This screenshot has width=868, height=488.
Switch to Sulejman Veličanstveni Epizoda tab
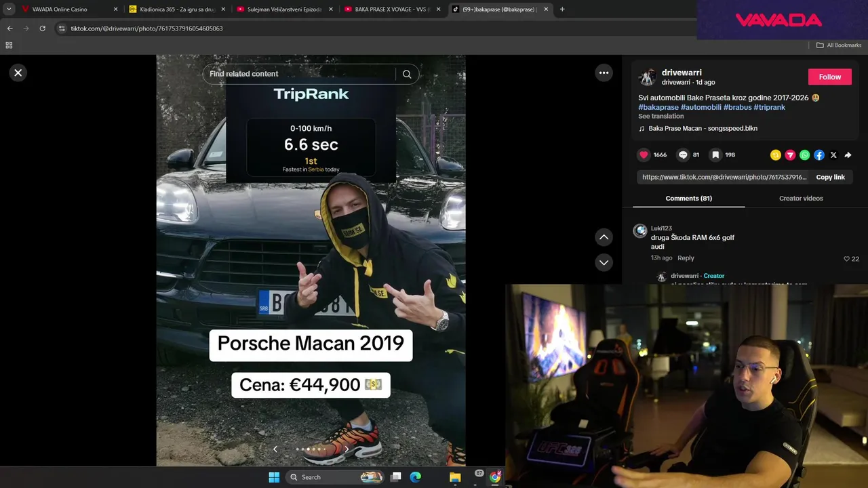click(285, 9)
